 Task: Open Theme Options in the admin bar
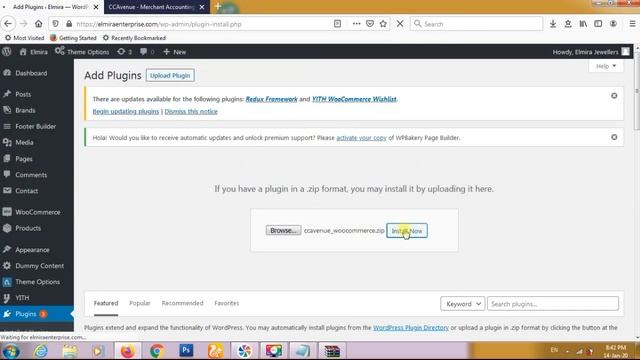point(82,52)
